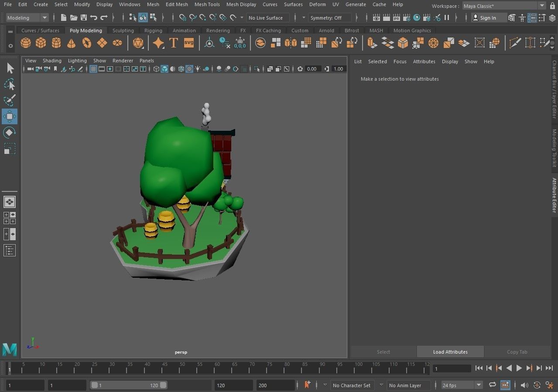Screen dimensions: 558x392
Task: Click the Save Scene floppy icon
Action: pos(84,17)
